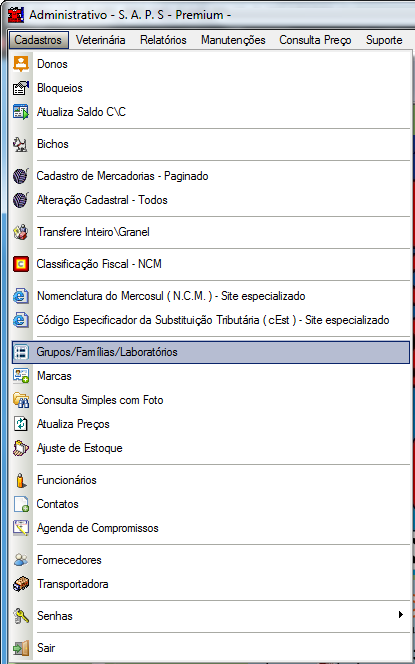Click the Senhas keys icon
Screen dimensions: 415x664
(x=21, y=616)
